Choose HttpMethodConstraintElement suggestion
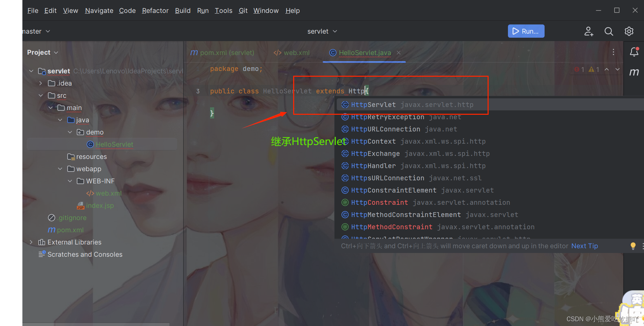The image size is (644, 326). click(490, 215)
